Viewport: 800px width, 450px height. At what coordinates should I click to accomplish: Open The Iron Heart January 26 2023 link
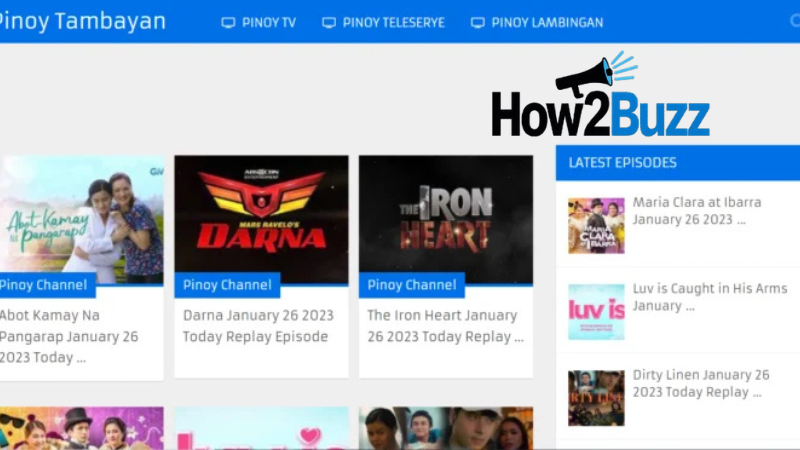click(x=445, y=326)
